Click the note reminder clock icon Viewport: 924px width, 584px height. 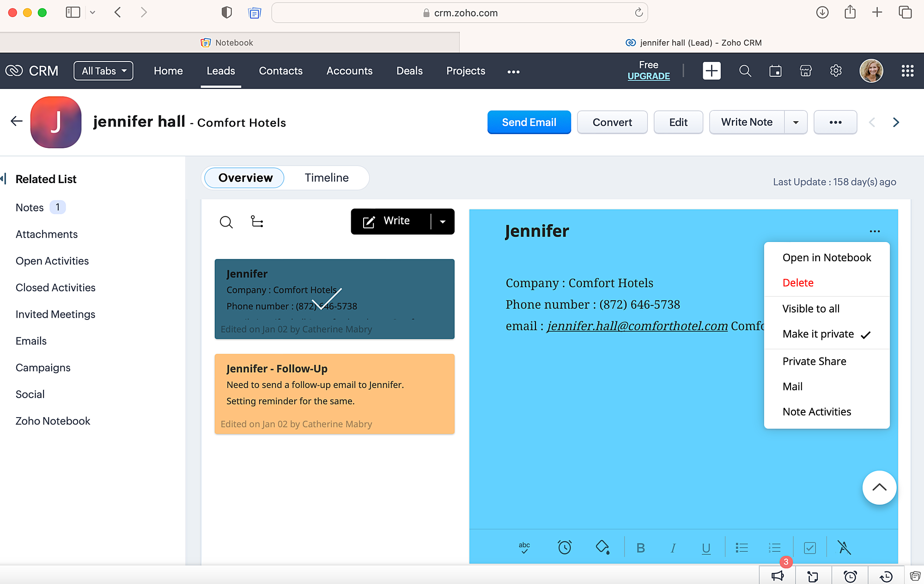coord(564,547)
